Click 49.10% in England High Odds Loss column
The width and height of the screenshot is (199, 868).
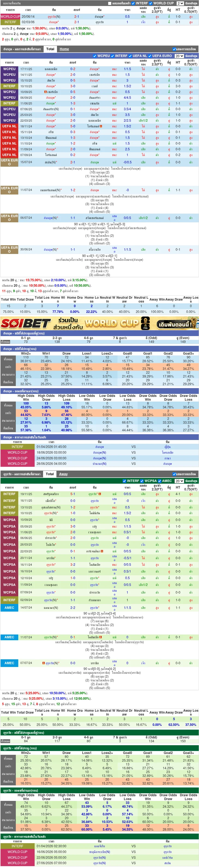point(67,407)
